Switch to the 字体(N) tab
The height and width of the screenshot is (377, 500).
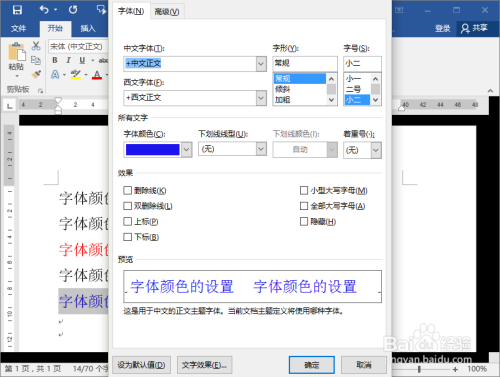click(131, 11)
